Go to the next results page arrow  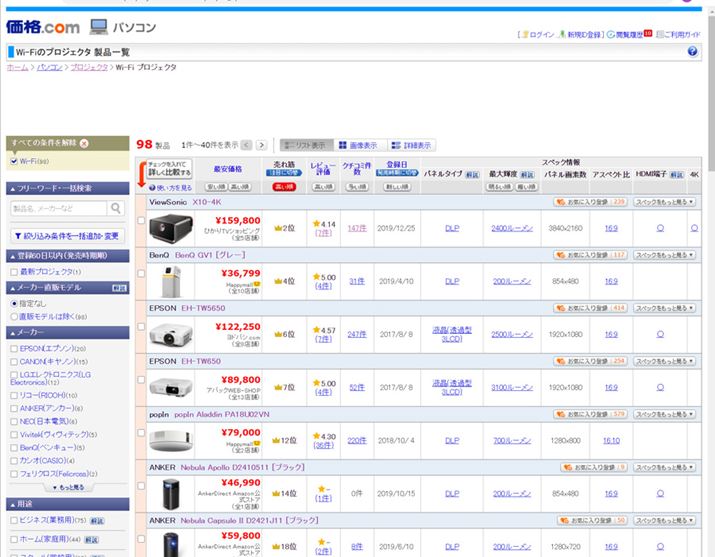pyautogui.click(x=262, y=145)
